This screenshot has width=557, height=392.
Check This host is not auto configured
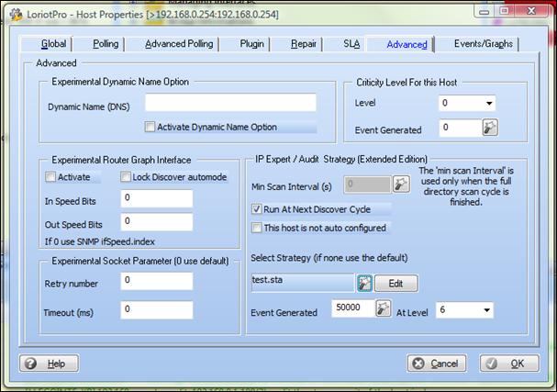pos(258,228)
